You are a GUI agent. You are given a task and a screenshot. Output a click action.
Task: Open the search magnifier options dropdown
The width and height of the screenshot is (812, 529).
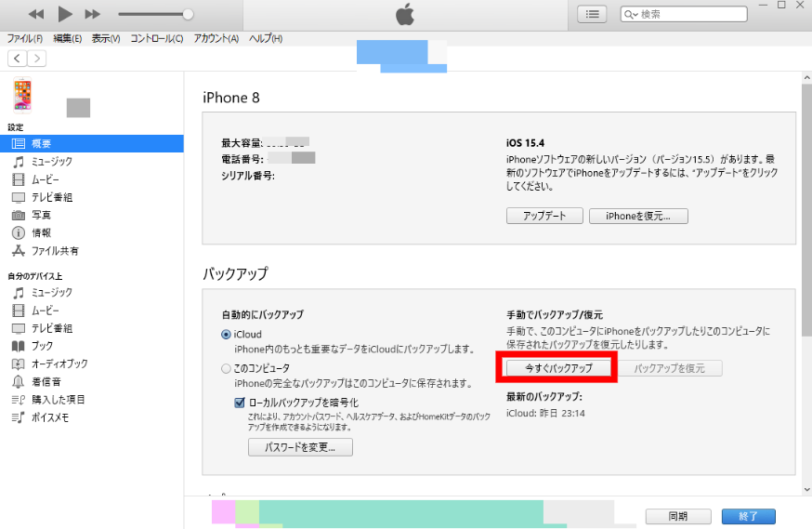[630, 15]
